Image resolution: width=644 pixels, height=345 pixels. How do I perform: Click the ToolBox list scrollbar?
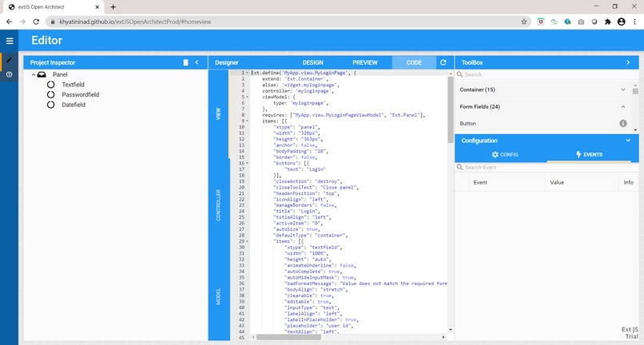click(x=635, y=91)
